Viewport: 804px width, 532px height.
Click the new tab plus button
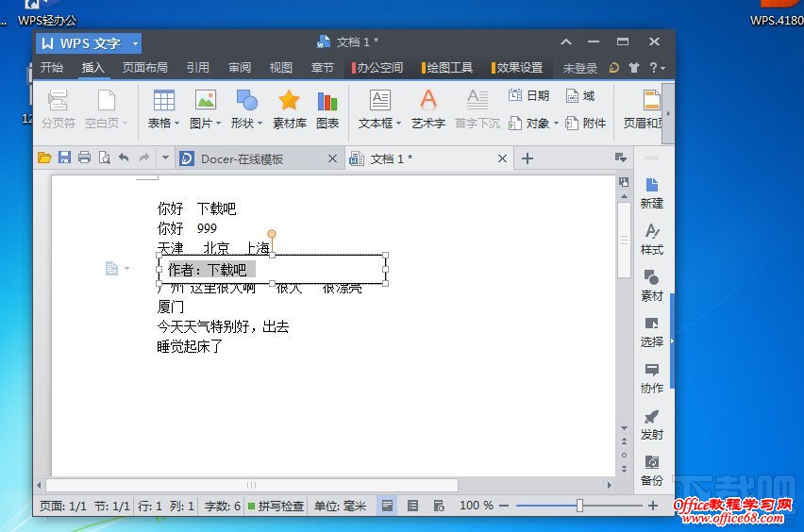(528, 158)
